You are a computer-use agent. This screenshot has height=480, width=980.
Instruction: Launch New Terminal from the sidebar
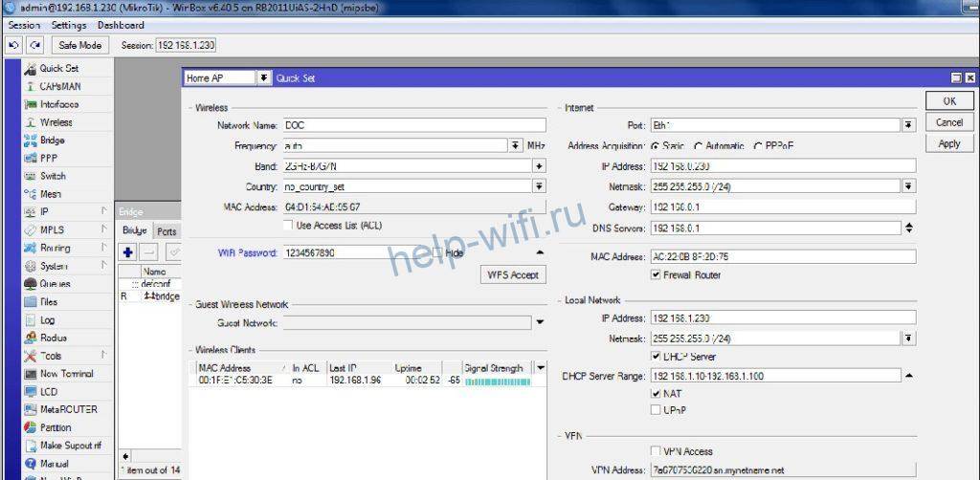pyautogui.click(x=66, y=374)
